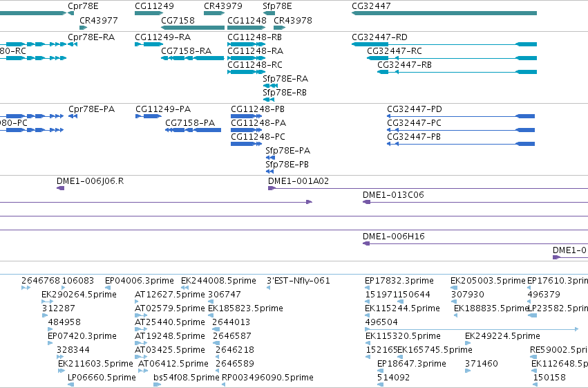Click the Sfp78E-PB protein label
Image resolution: width=588 pixels, height=388 pixels.
coord(287,165)
